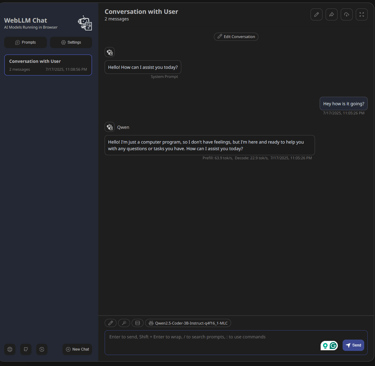Click the bot avatar above the greeting message
This screenshot has width=375, height=366.
tap(110, 52)
